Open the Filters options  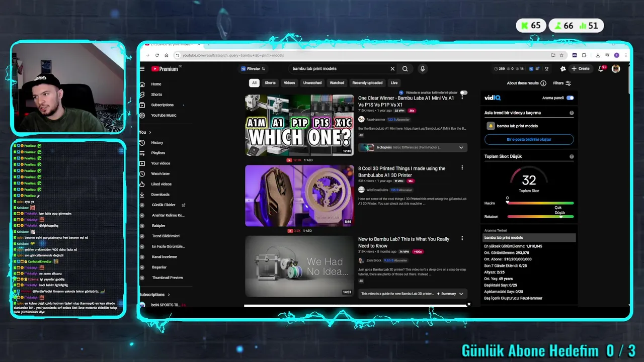click(x=562, y=83)
